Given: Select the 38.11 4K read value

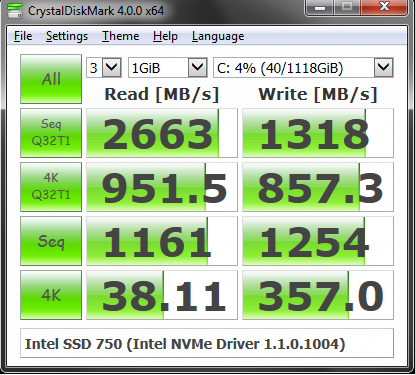Looking at the screenshot, I should click(x=162, y=295).
